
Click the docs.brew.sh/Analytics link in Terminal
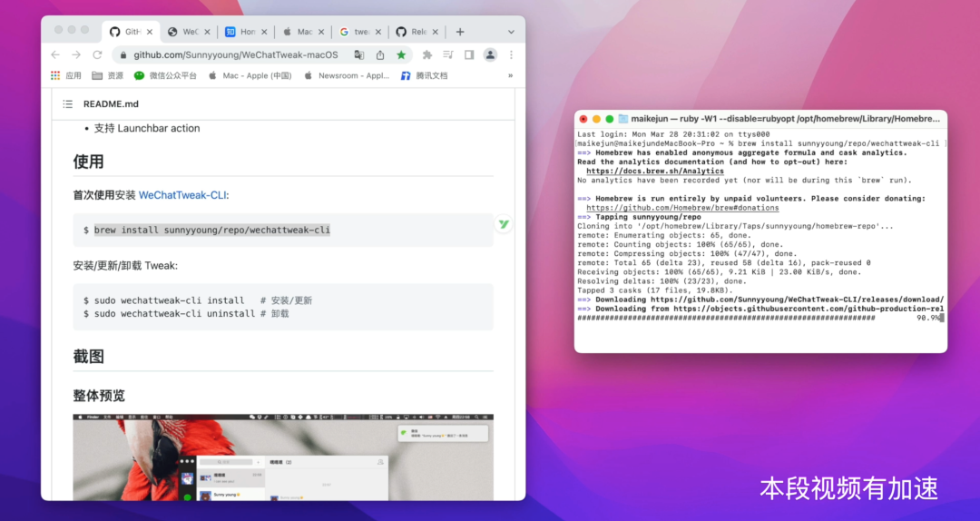655,171
